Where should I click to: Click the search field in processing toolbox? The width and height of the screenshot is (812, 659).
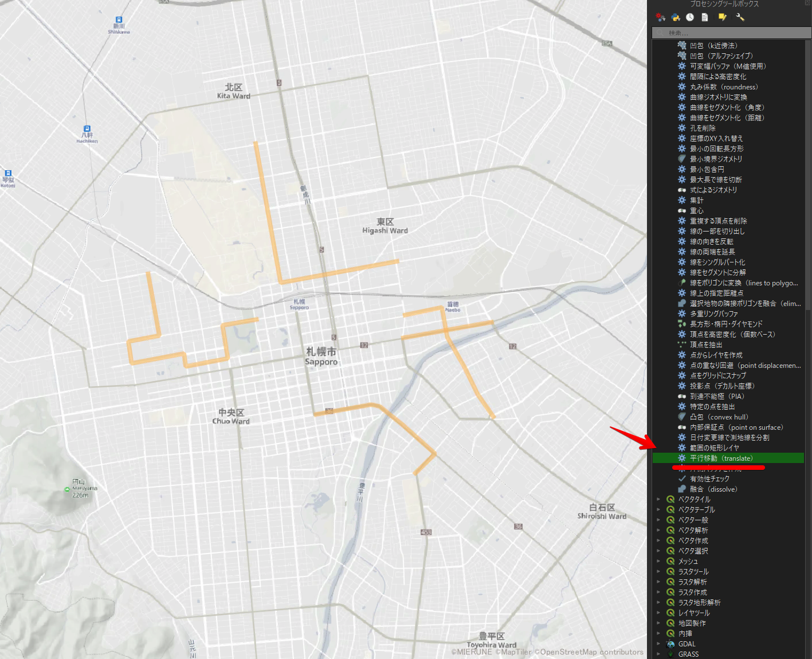tap(731, 33)
